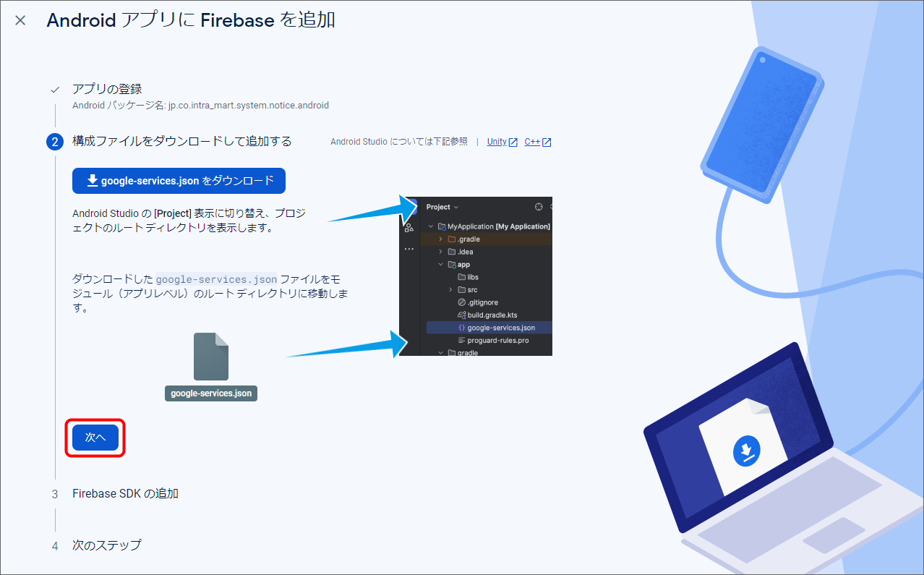The width and height of the screenshot is (924, 575).
Task: Click the download arrow icon on button
Action: tap(93, 181)
